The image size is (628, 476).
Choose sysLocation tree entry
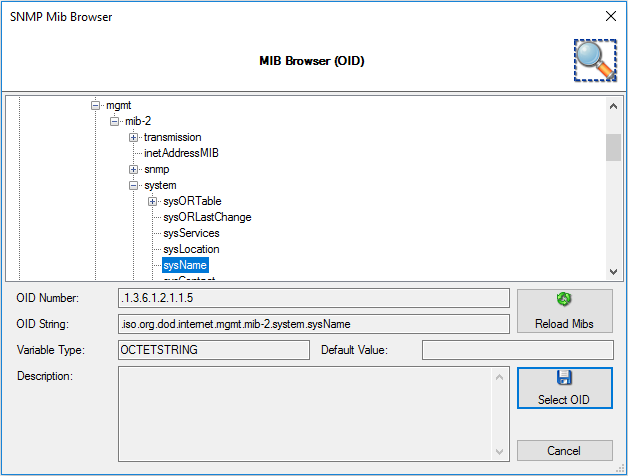coord(191,249)
